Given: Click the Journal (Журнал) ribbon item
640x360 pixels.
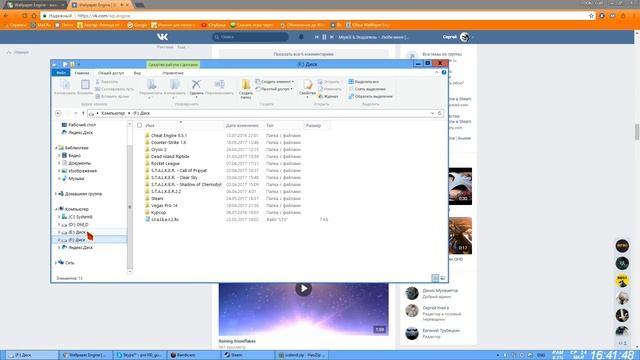Looking at the screenshot, I should pyautogui.click(x=329, y=96).
